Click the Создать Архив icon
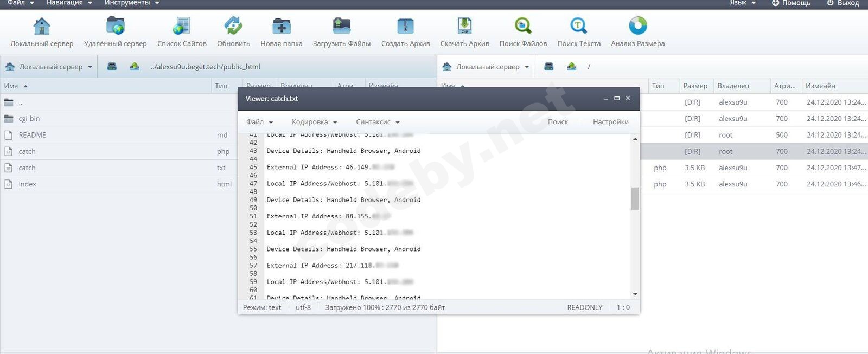Viewport: 868px width, 354px height. coord(405,26)
